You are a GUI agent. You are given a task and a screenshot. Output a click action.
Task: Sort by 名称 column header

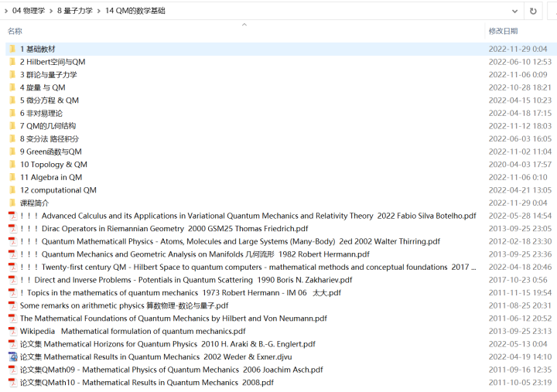click(15, 31)
